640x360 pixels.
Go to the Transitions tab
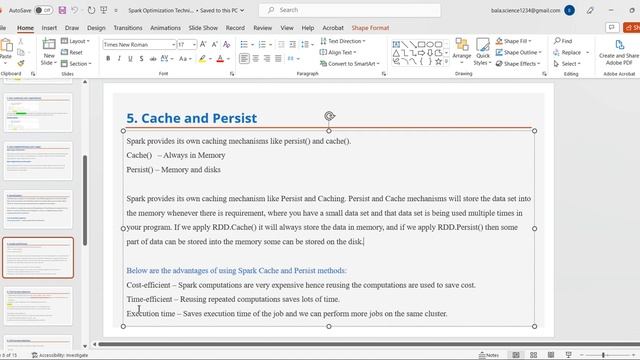(x=128, y=28)
